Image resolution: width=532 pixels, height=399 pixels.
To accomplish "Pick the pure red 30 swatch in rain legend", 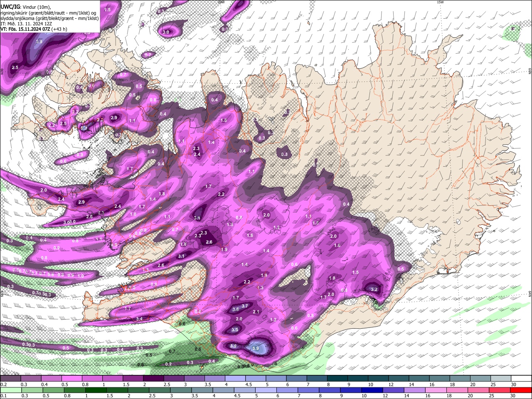I will click(x=521, y=390).
